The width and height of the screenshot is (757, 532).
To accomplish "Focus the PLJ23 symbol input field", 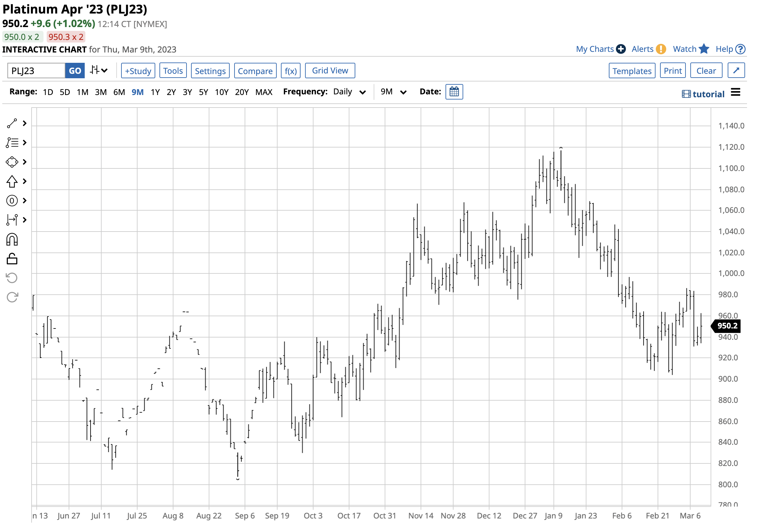I will coord(36,71).
